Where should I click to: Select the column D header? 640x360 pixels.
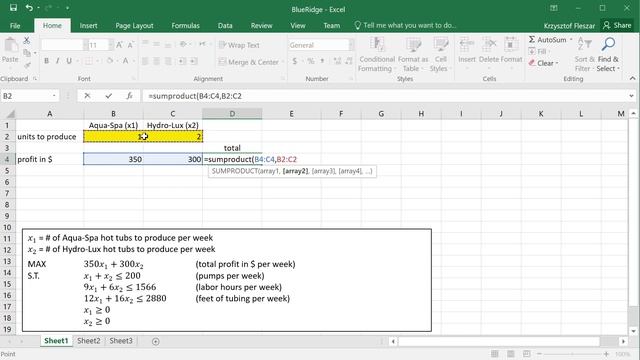[x=232, y=114]
